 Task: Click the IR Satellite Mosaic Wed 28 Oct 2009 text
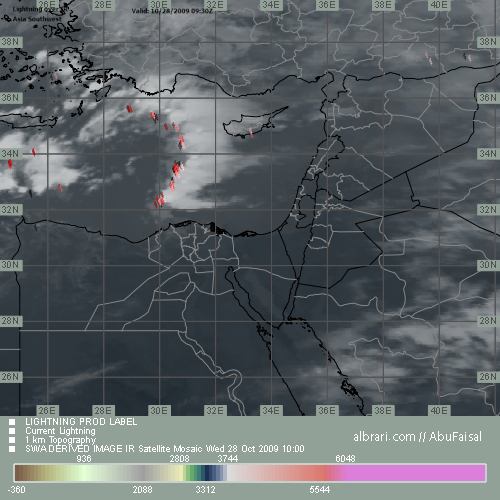pyautogui.click(x=208, y=449)
